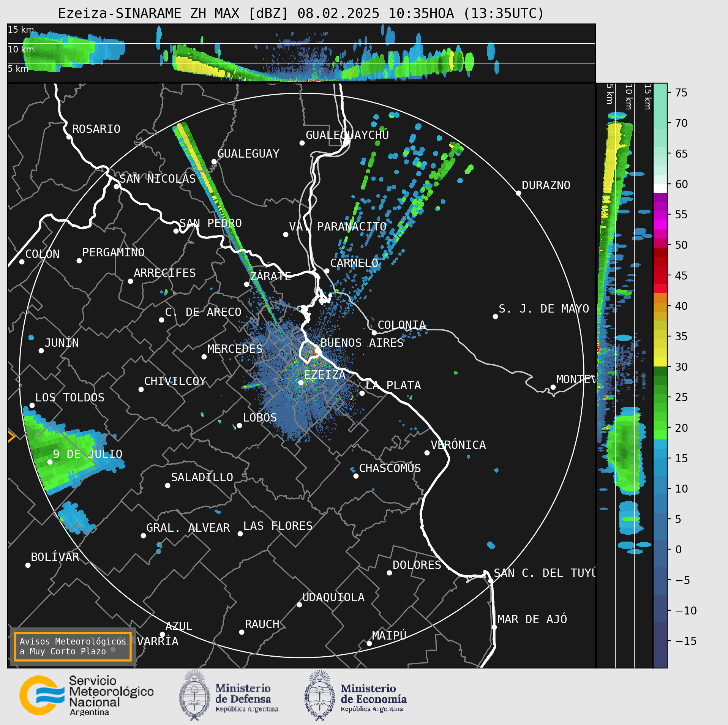Click the 55 dBZ magenta swatch on colorbar
The height and width of the screenshot is (725, 728).
click(660, 216)
